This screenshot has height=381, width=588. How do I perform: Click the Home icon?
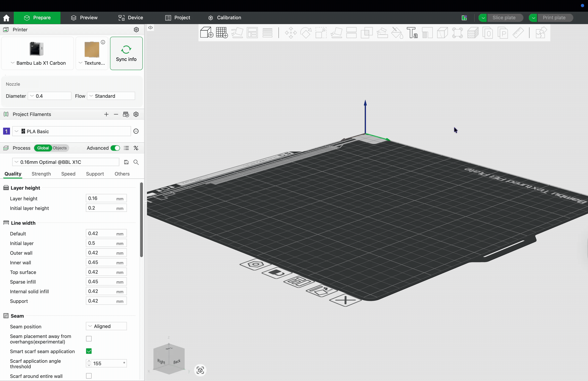[6, 18]
